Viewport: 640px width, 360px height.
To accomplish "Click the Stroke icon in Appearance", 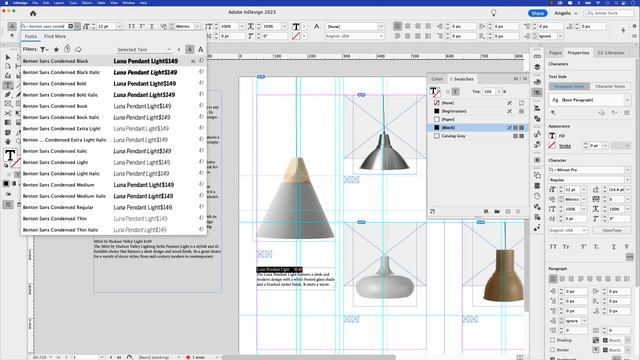I will [x=552, y=145].
